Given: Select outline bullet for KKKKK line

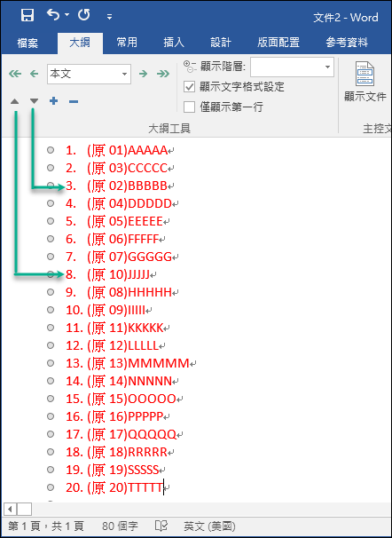Looking at the screenshot, I should [51, 328].
